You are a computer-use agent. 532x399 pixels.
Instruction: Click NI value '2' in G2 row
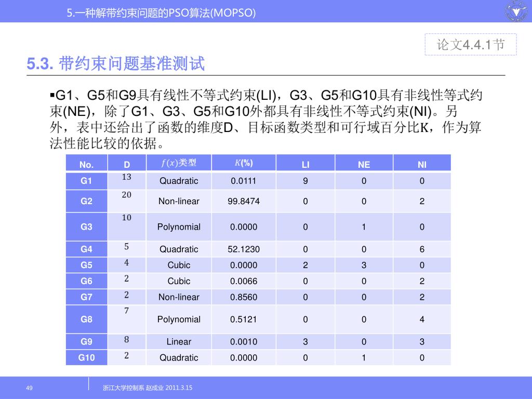[422, 201]
